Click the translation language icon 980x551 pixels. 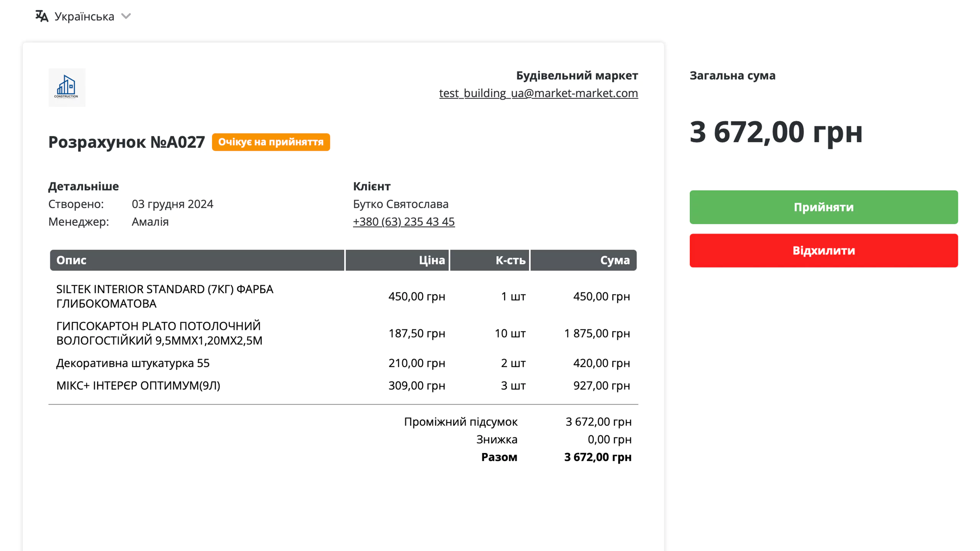(x=42, y=16)
